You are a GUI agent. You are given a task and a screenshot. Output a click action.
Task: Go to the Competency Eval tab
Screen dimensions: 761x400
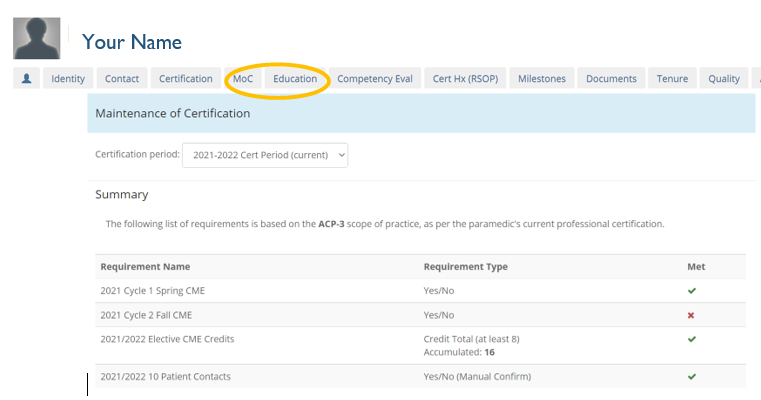375,79
